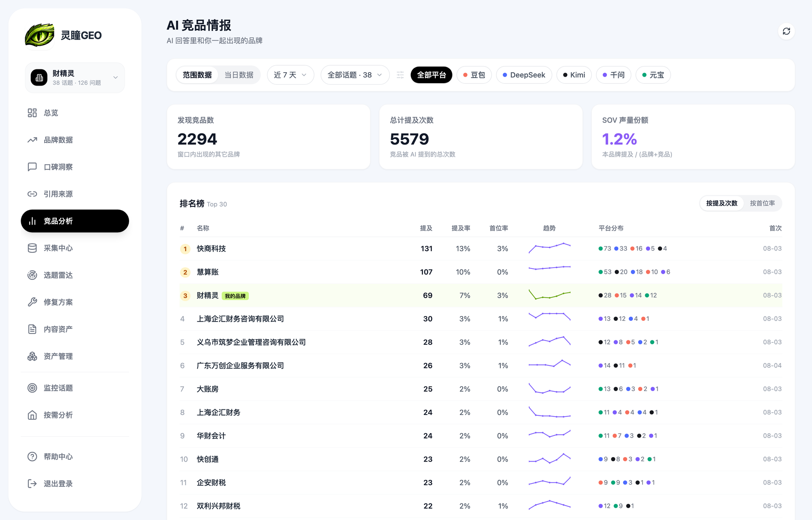812x520 pixels.
Task: Sort ranking 按首位率
Action: [762, 203]
